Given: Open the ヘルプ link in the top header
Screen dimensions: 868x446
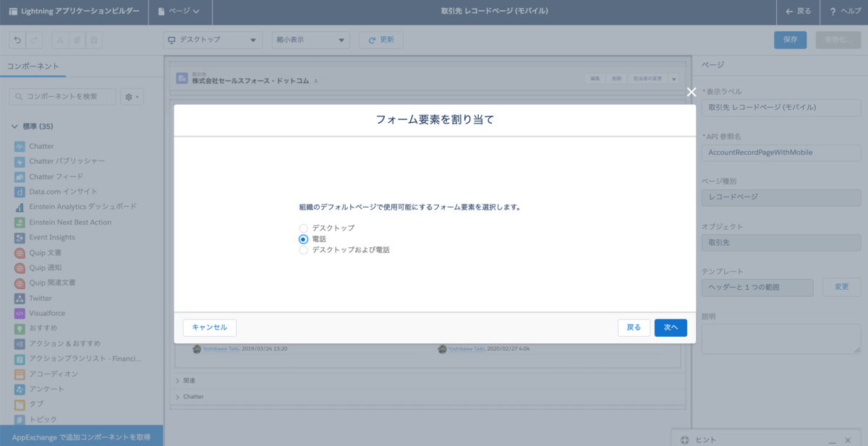Looking at the screenshot, I should [845, 12].
